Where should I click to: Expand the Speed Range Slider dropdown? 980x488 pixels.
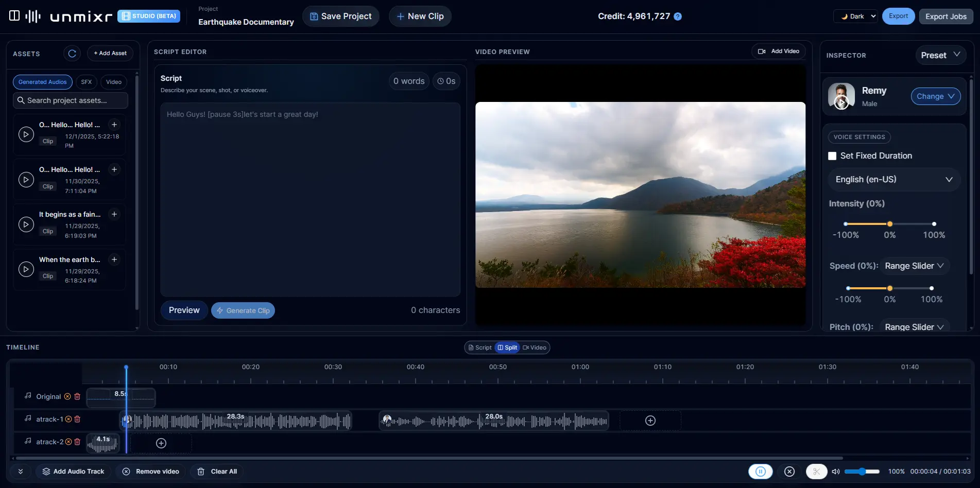tap(915, 266)
